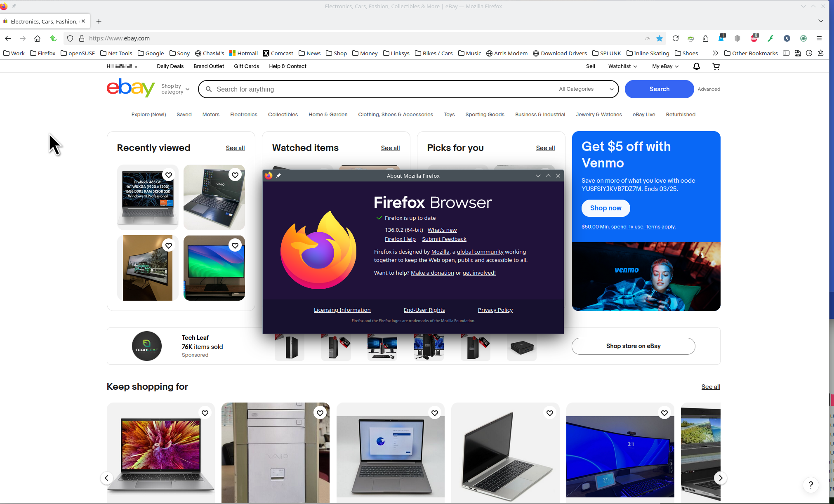Image resolution: width=834 pixels, height=504 pixels.
Task: Open Electronics category menu
Action: (243, 115)
